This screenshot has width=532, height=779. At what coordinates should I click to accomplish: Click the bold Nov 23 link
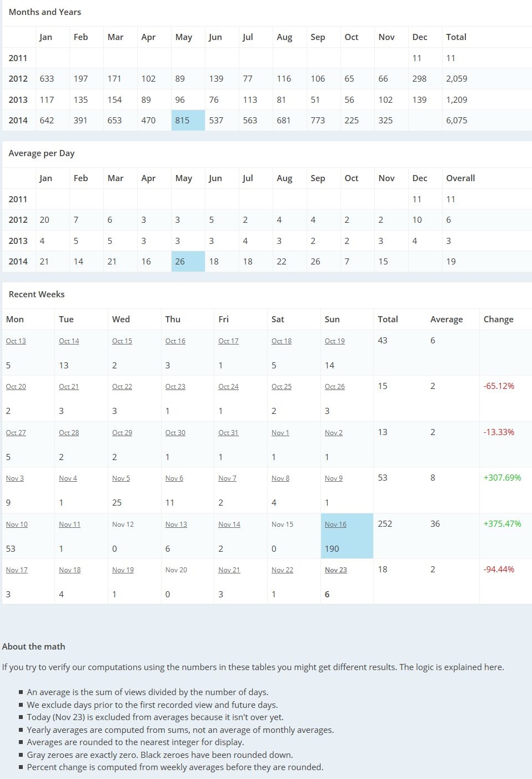click(335, 570)
